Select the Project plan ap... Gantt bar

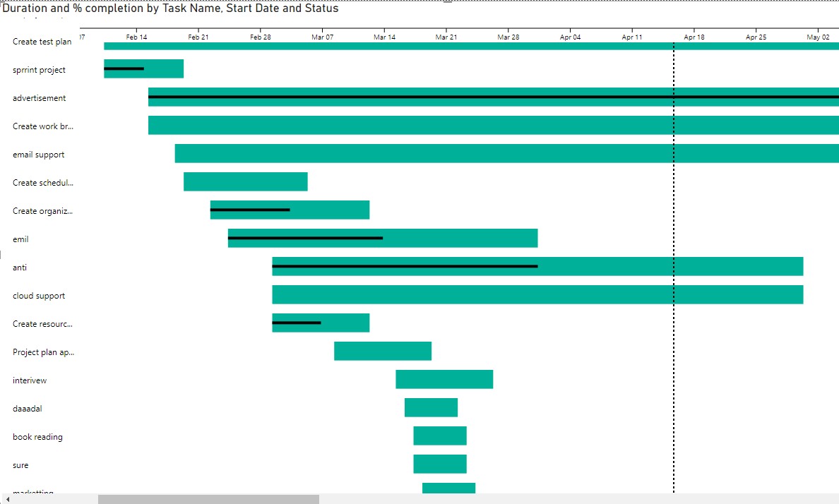pyautogui.click(x=383, y=351)
